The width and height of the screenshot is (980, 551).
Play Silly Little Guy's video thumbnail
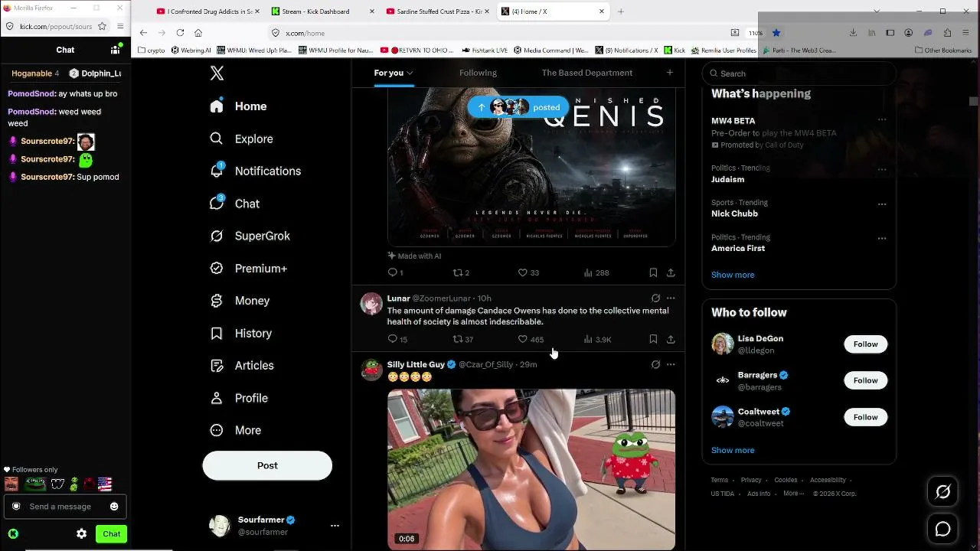[531, 470]
